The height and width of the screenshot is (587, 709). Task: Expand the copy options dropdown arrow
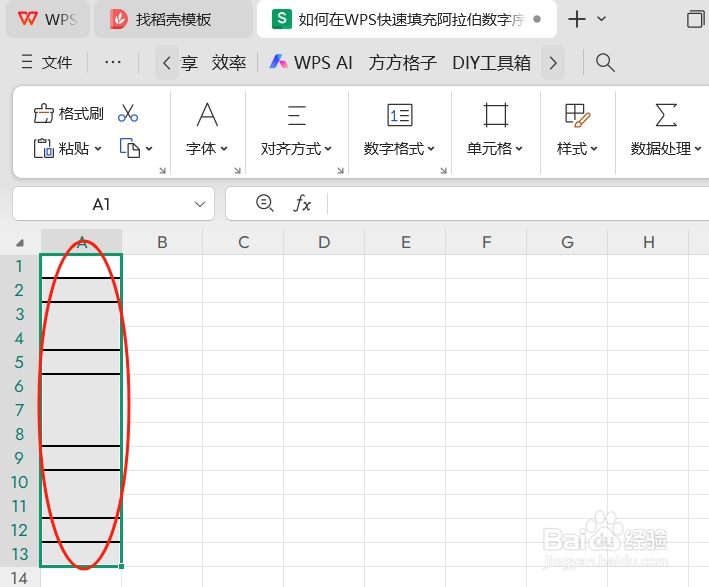pos(149,148)
